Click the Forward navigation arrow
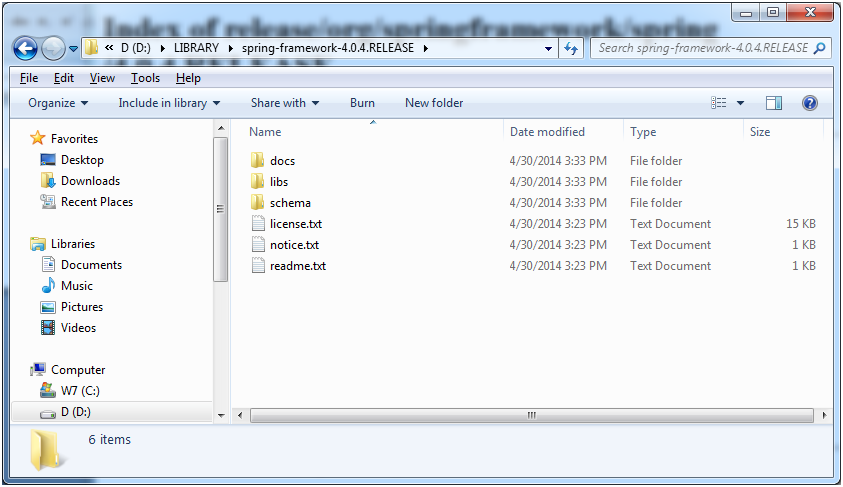843x487 pixels. 53,49
